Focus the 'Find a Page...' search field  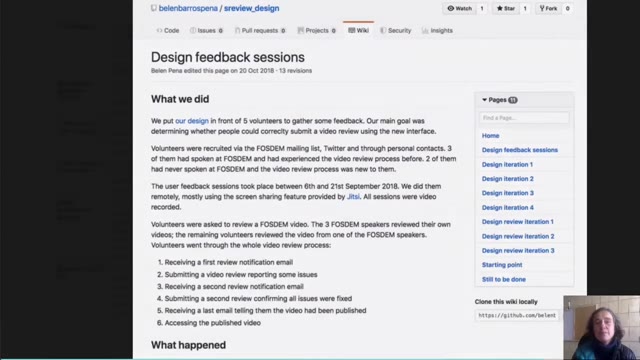click(x=524, y=118)
